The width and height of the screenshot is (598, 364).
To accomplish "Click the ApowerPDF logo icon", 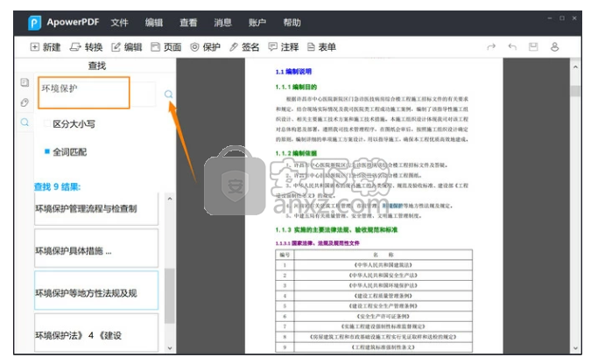I will tap(34, 23).
